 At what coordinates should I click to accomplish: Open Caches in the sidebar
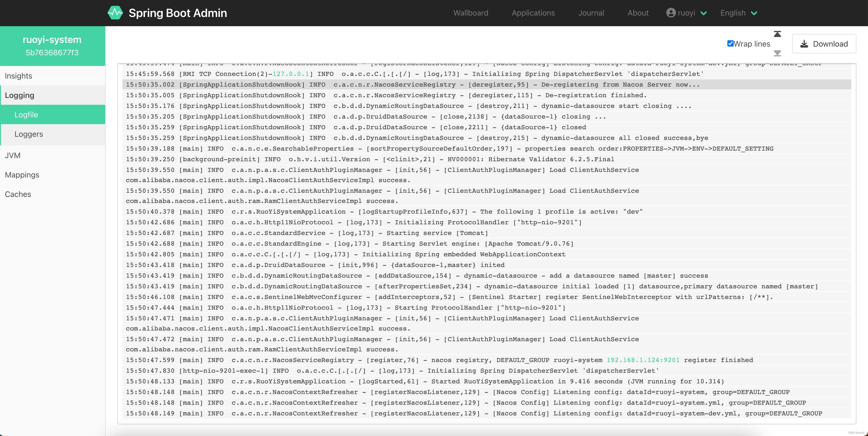(x=53, y=194)
